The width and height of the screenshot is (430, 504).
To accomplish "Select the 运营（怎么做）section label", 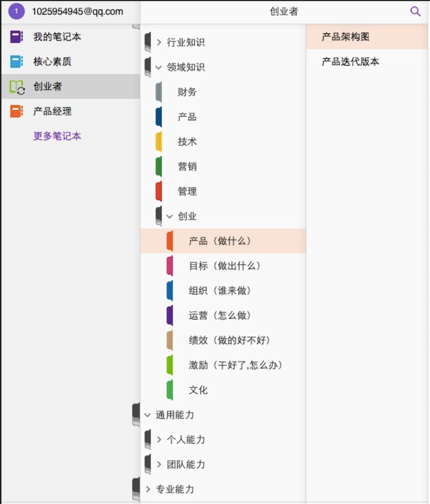I will pyautogui.click(x=220, y=315).
